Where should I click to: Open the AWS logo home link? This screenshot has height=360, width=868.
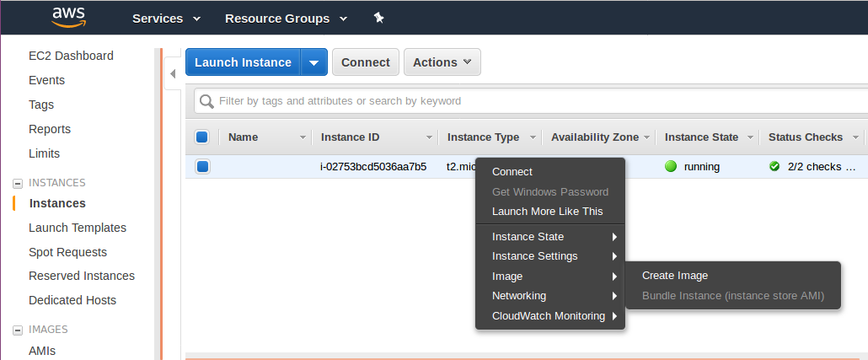(x=68, y=17)
